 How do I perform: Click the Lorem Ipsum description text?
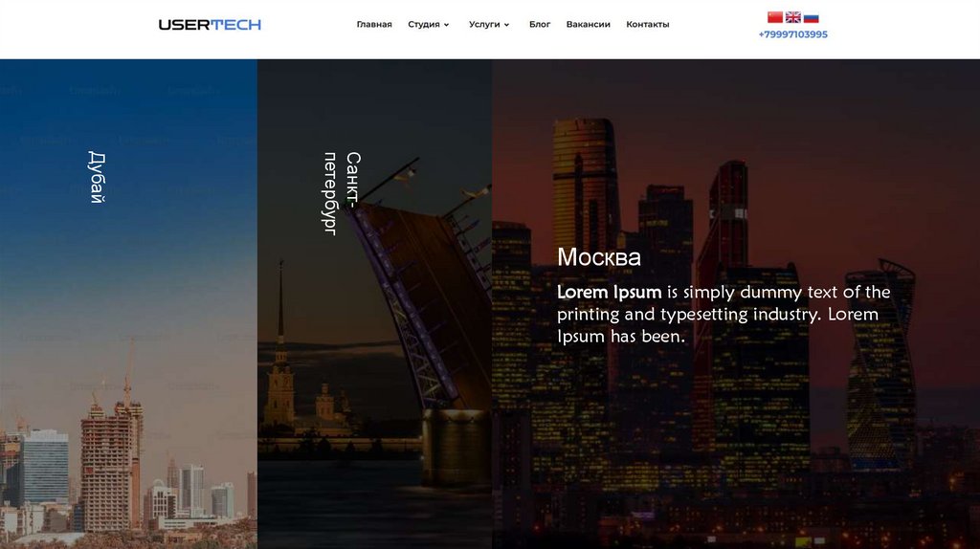coord(724,314)
